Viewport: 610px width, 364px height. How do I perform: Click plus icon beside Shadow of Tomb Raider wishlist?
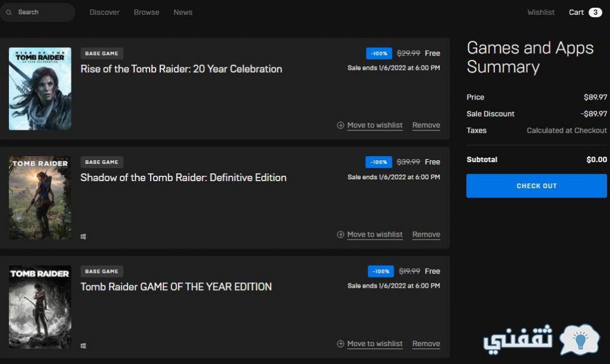[x=340, y=235]
